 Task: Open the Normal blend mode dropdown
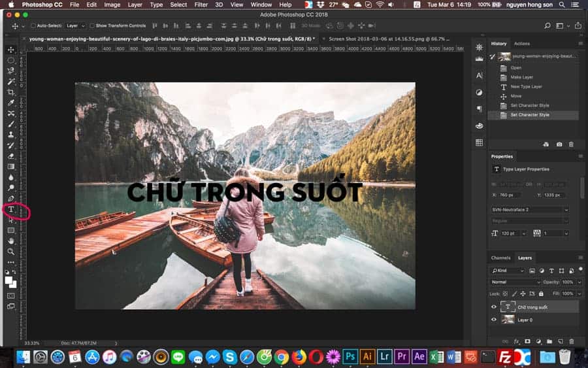point(516,282)
